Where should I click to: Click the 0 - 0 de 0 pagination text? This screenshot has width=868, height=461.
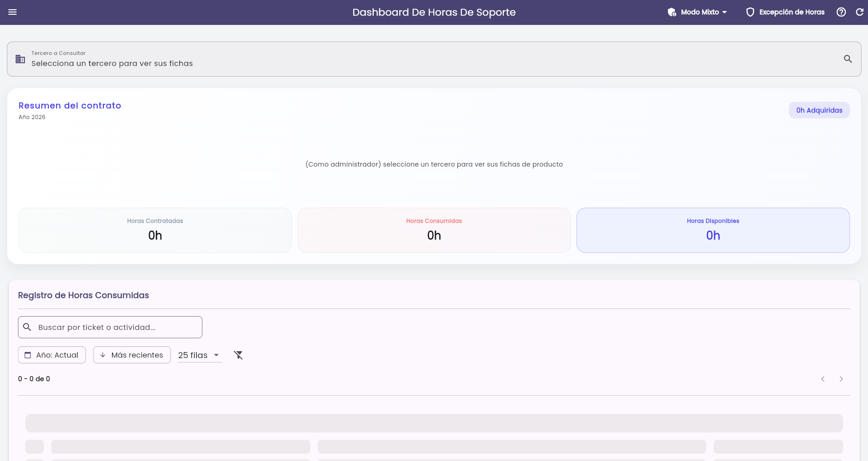[34, 379]
